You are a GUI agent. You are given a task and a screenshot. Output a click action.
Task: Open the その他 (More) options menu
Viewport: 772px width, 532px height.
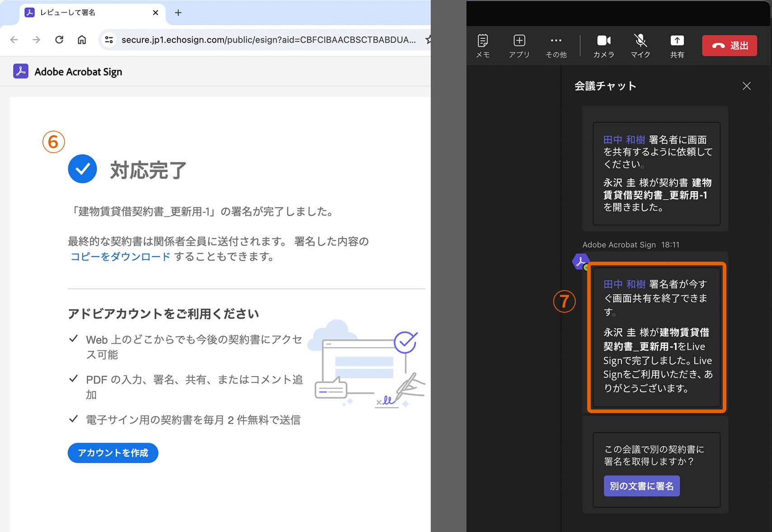click(556, 46)
